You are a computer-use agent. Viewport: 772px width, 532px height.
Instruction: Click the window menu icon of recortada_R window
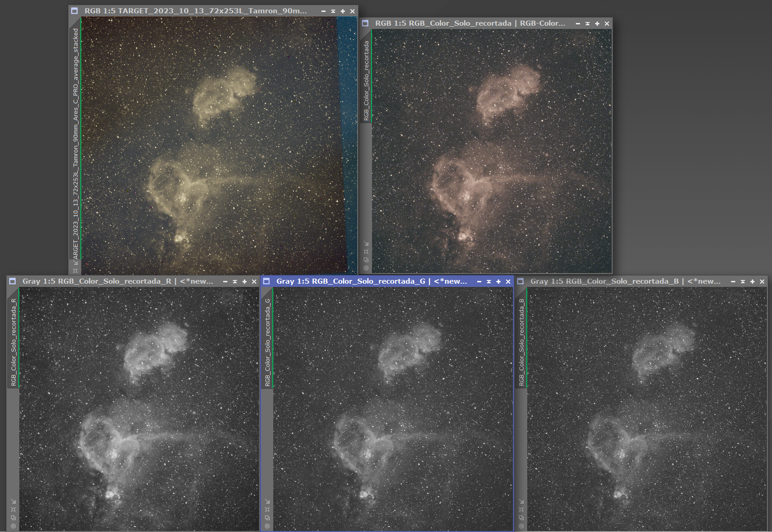click(x=12, y=281)
